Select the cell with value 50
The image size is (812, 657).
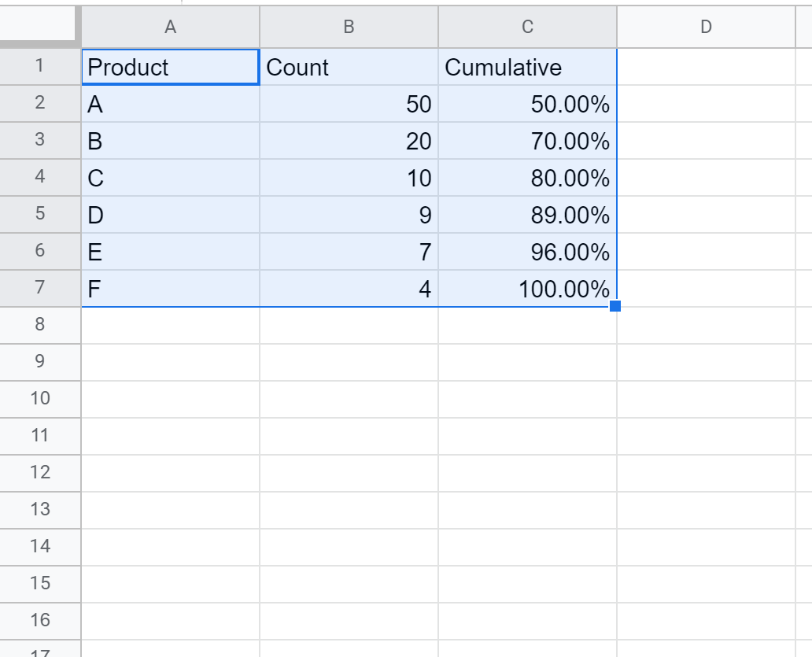click(349, 104)
